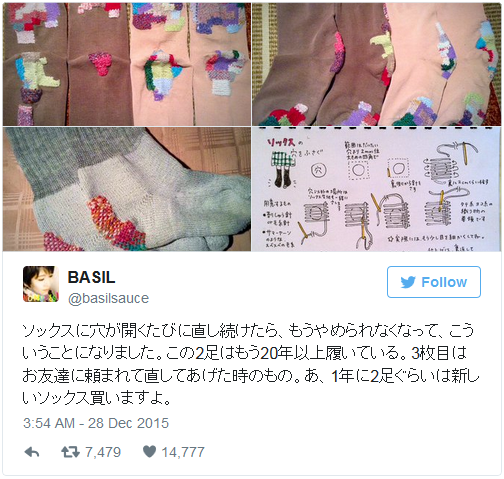This screenshot has width=504, height=479.
Task: Click the yellow needle coil drawing in diagram
Action: 450,163
